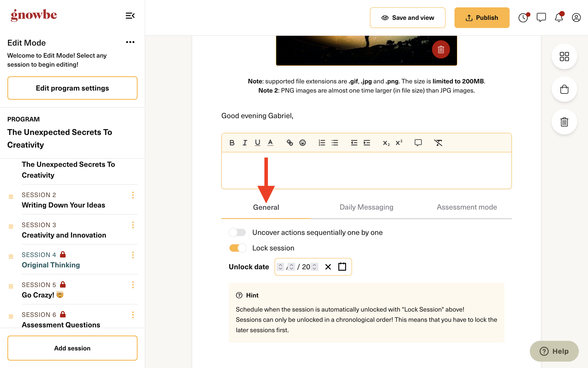Insert a bulleted list
The height and width of the screenshot is (368, 588).
335,143
